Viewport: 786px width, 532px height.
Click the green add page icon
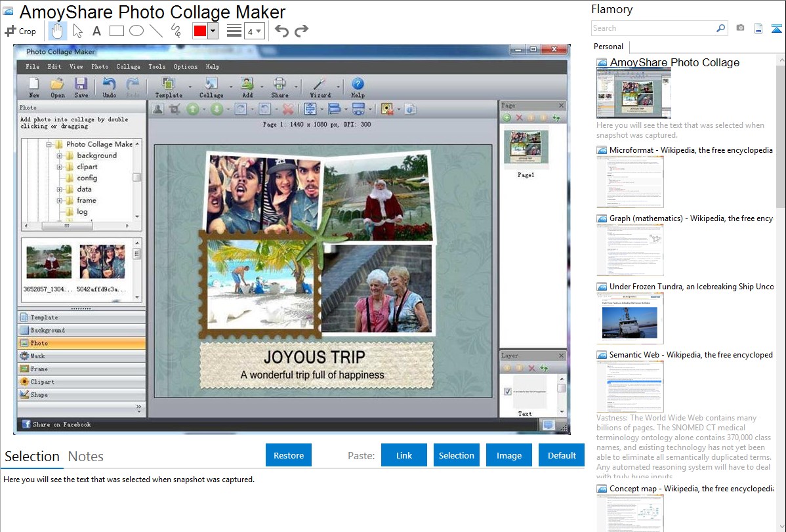pyautogui.click(x=507, y=118)
